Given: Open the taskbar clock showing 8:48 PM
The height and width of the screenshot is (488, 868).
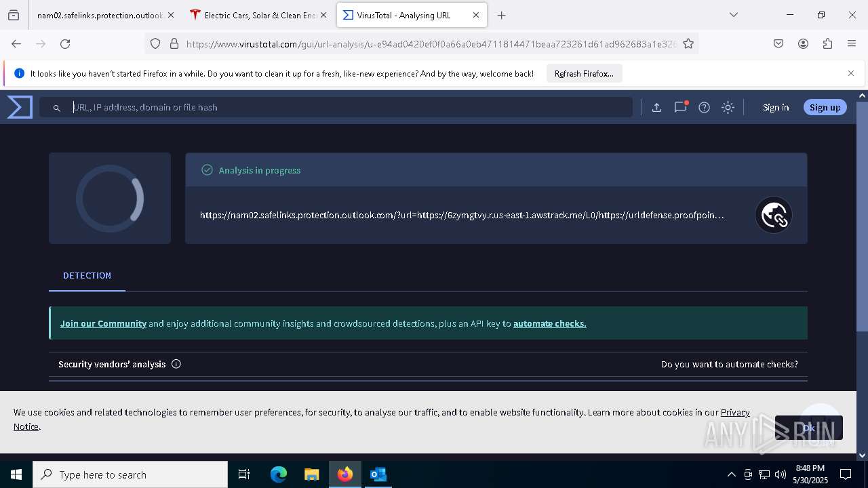Looking at the screenshot, I should 810,474.
